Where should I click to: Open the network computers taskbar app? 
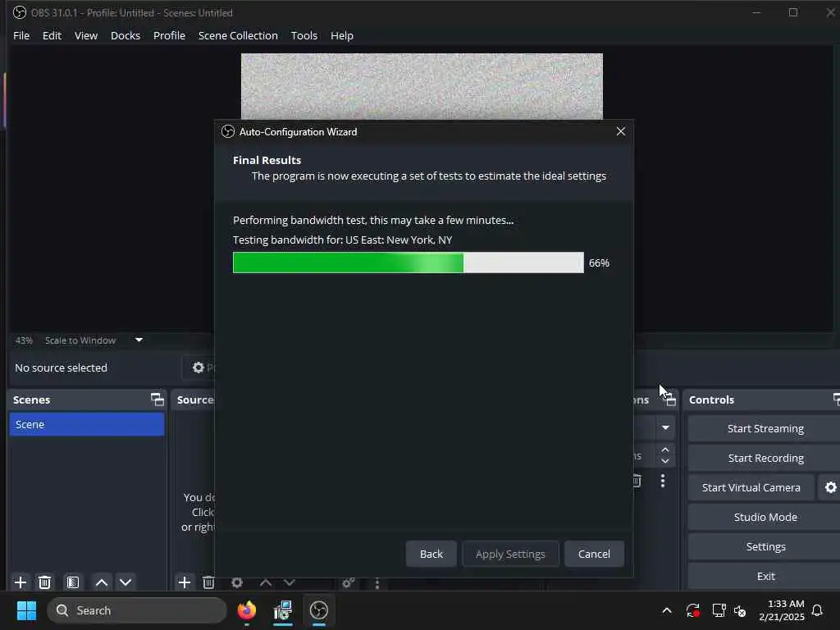(283, 610)
